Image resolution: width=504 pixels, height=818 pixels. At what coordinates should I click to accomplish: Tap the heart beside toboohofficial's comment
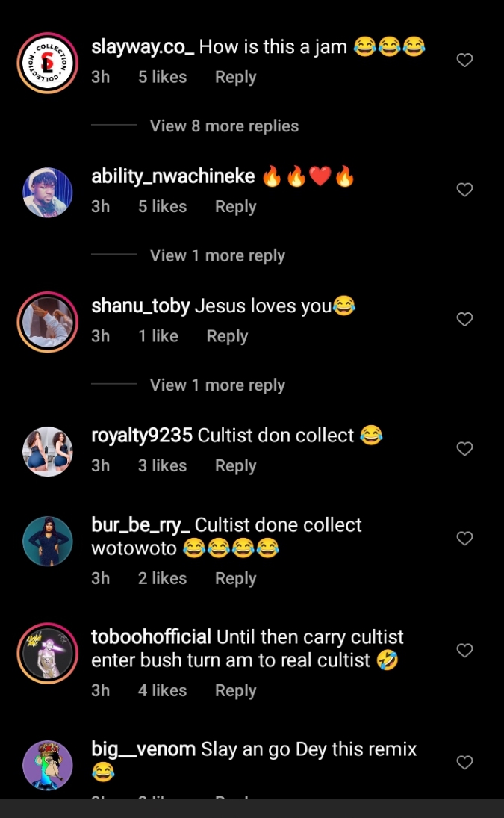pyautogui.click(x=464, y=651)
